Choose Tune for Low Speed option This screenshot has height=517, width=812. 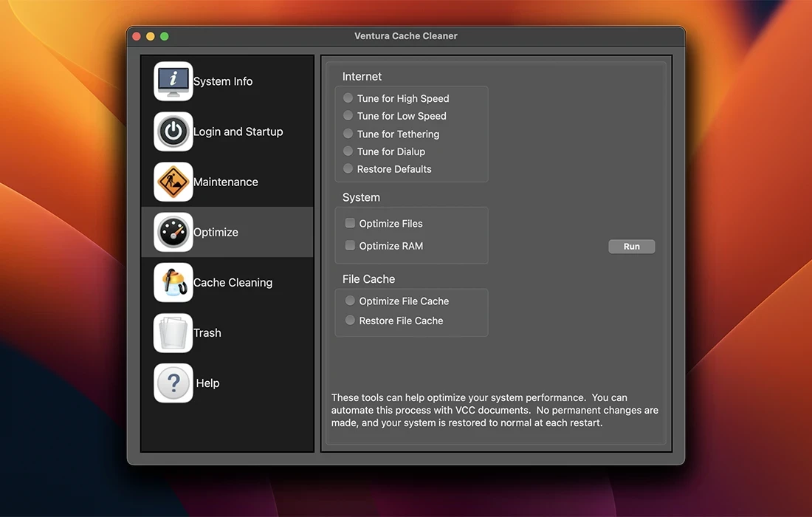tap(348, 115)
